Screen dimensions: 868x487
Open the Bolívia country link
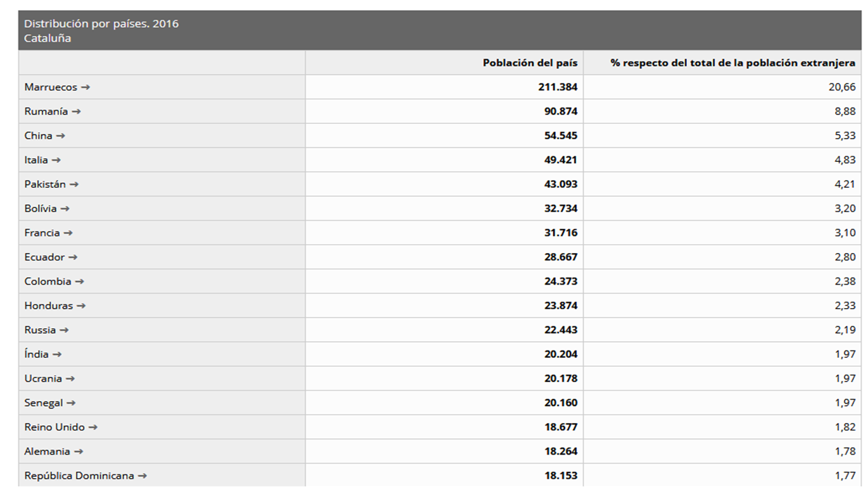pos(47,209)
